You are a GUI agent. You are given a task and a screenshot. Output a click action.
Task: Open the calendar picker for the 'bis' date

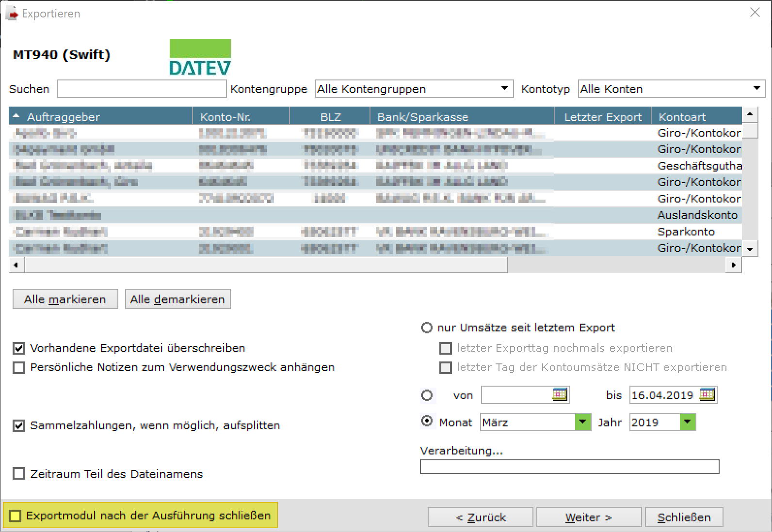click(707, 394)
